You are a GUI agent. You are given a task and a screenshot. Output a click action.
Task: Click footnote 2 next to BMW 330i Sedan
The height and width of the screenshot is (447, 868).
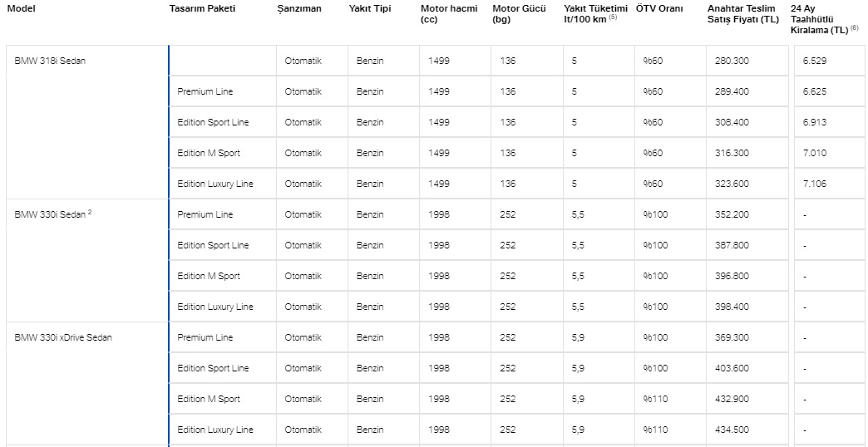point(90,211)
